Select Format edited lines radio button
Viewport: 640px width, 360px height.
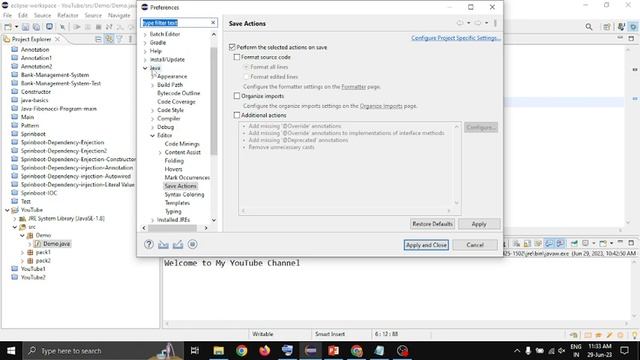(246, 77)
